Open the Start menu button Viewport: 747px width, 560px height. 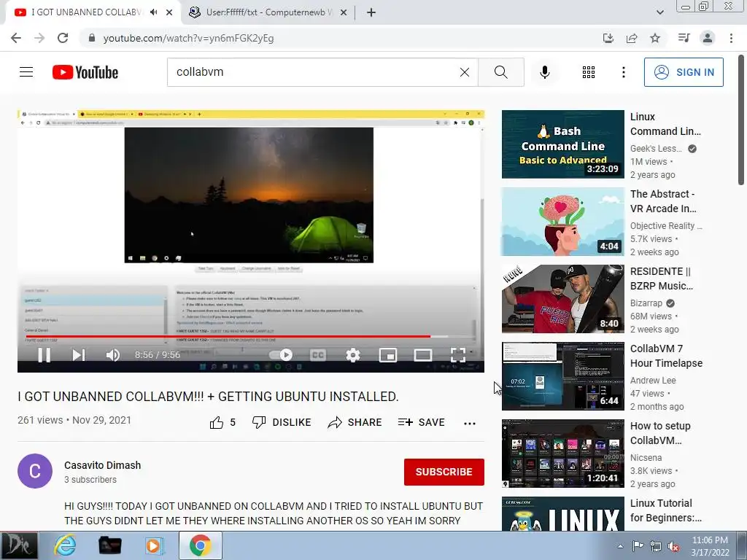coord(19,545)
